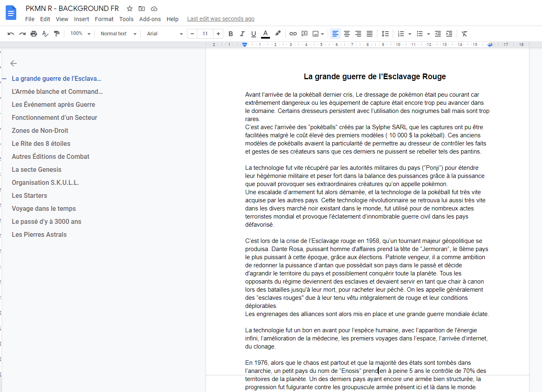Viewport: 542px width, 392px height.
Task: Open the File menu
Action: point(30,19)
